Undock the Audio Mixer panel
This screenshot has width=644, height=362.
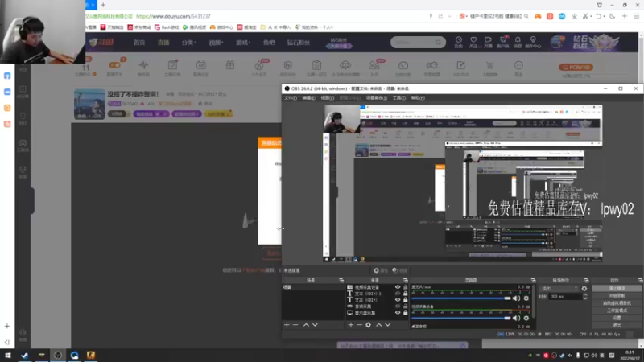[x=533, y=280]
